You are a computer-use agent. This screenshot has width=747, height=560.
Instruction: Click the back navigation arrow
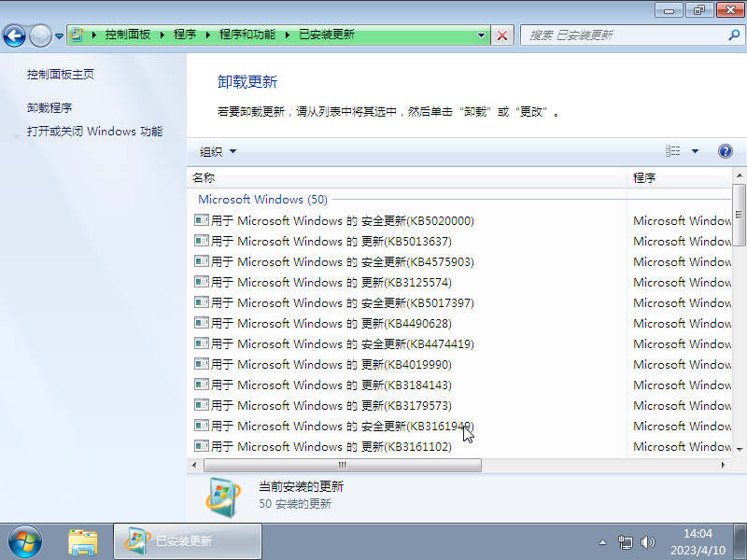(x=16, y=35)
